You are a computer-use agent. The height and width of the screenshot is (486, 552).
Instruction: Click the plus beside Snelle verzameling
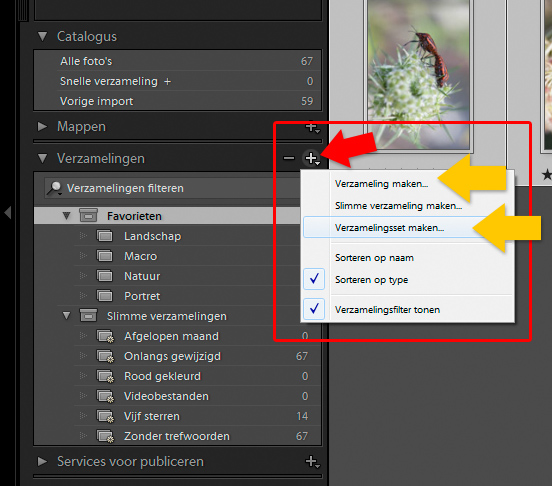(167, 82)
